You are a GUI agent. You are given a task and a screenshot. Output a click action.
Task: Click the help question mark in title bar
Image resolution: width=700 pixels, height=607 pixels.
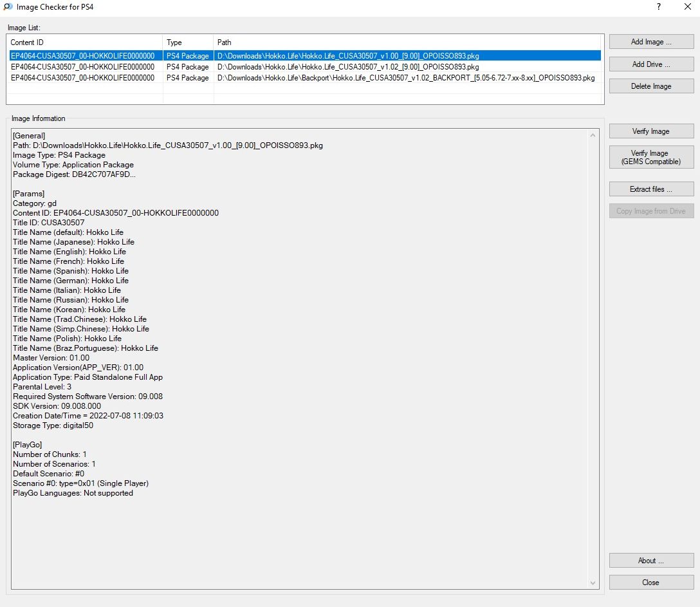click(658, 6)
